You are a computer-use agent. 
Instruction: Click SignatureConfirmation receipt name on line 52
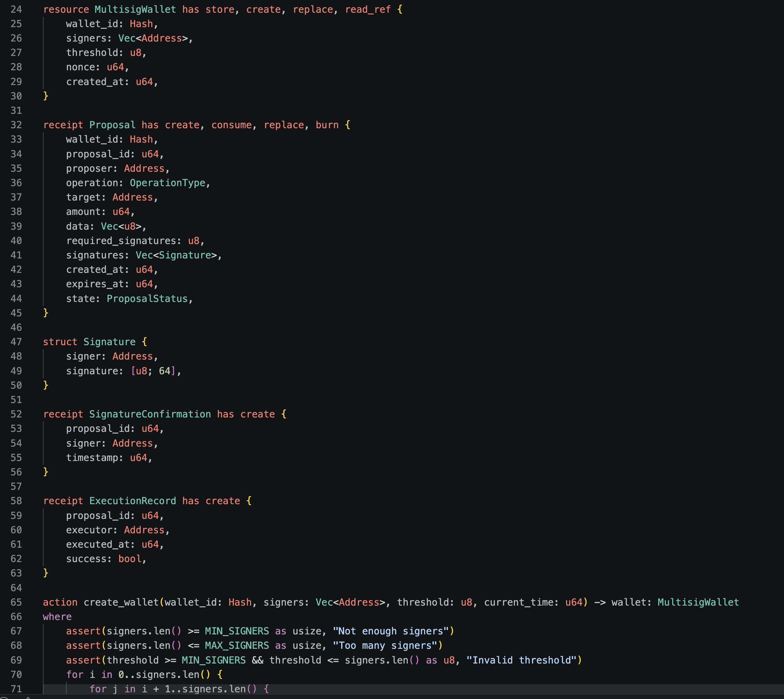tap(150, 414)
